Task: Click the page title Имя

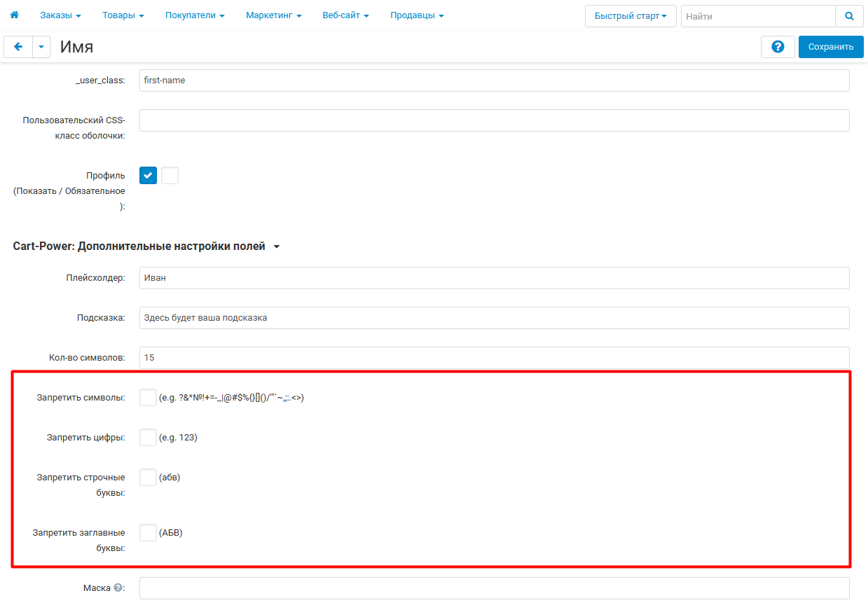Action: pos(77,47)
